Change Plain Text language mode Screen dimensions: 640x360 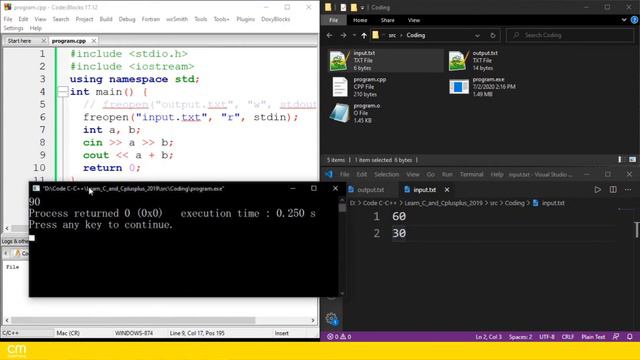(x=593, y=337)
